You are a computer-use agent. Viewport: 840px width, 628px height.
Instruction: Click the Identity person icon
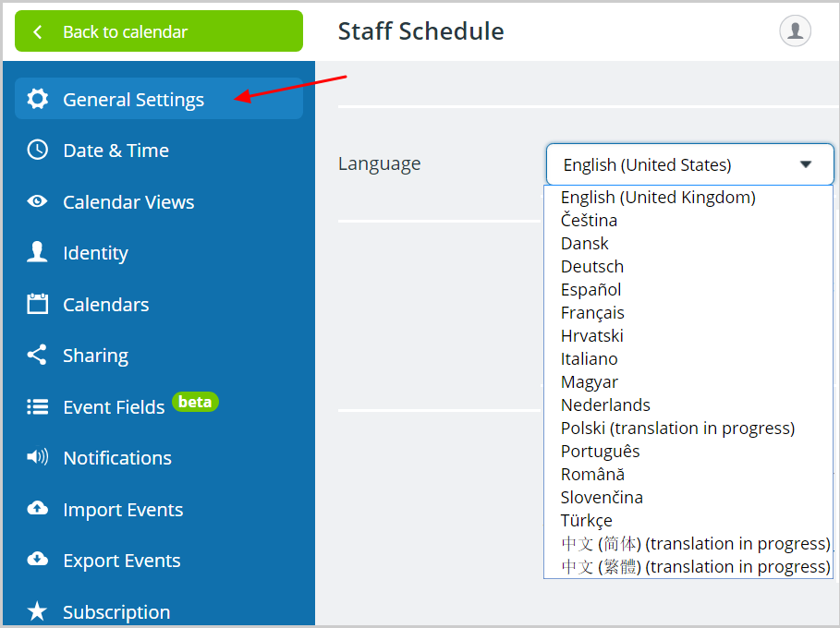[38, 251]
